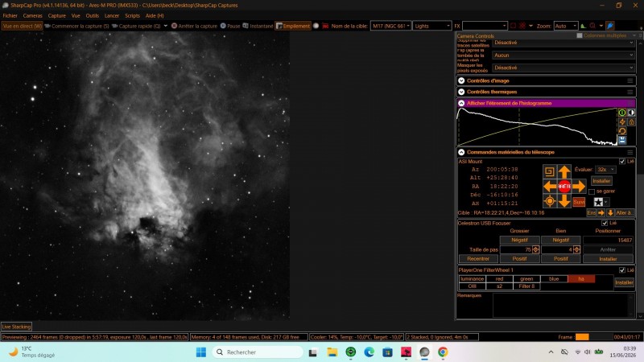Toggle the red Suivi tracking button
Viewport: 644px width, 362px height.
click(x=579, y=202)
